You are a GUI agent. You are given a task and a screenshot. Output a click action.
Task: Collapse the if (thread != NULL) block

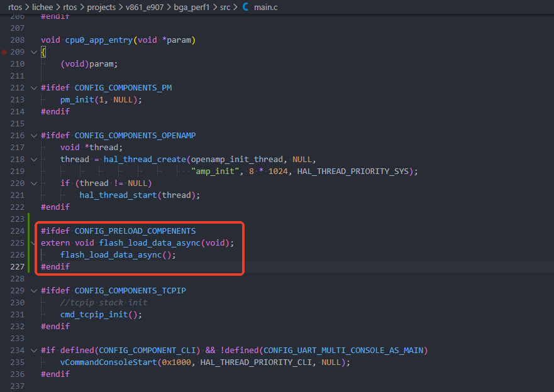click(33, 183)
